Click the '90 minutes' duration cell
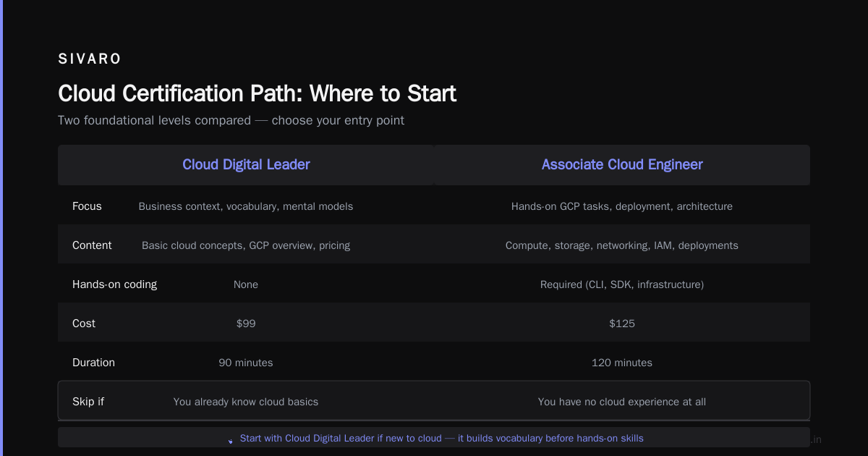This screenshot has width=868, height=456. pos(246,363)
